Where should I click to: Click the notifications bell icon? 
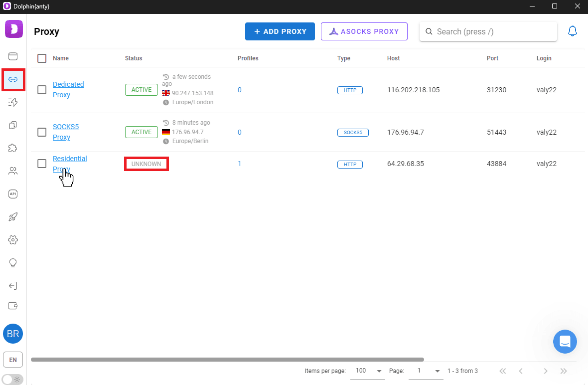[573, 31]
